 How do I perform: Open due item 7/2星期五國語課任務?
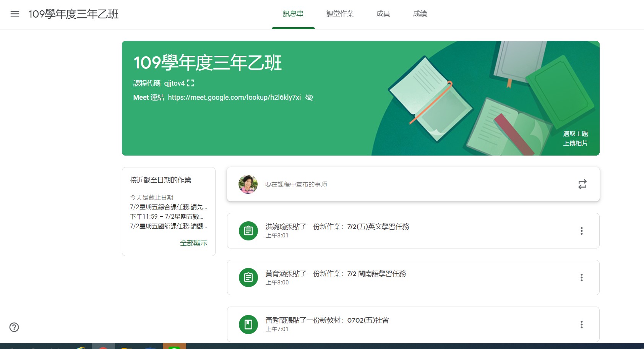[x=169, y=226]
